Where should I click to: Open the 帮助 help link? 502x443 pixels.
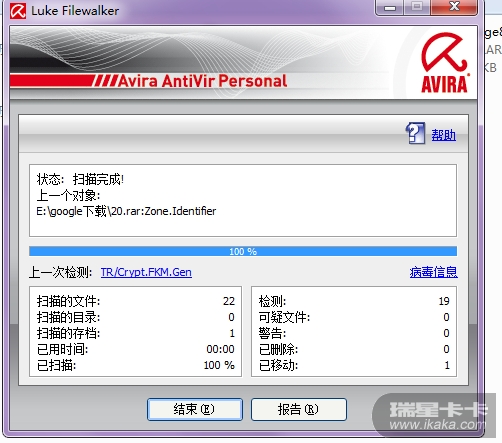[x=443, y=135]
